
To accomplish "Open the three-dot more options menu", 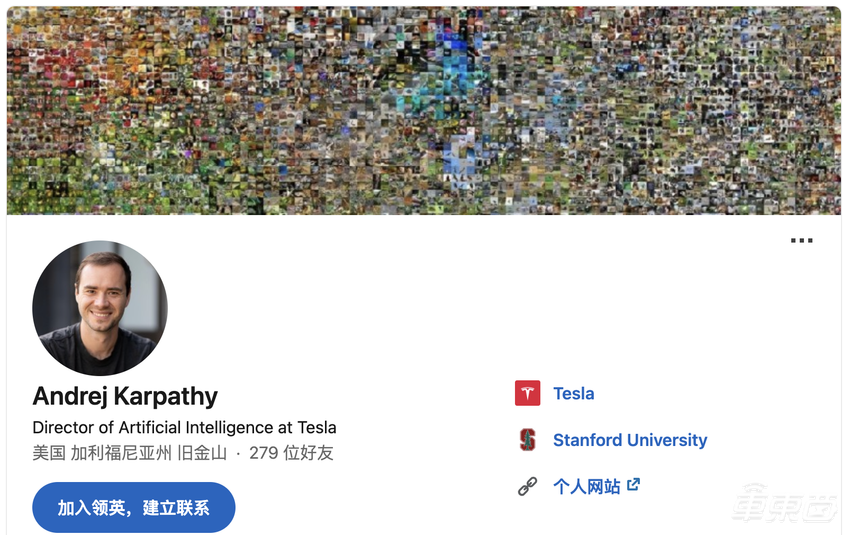I will tap(801, 240).
